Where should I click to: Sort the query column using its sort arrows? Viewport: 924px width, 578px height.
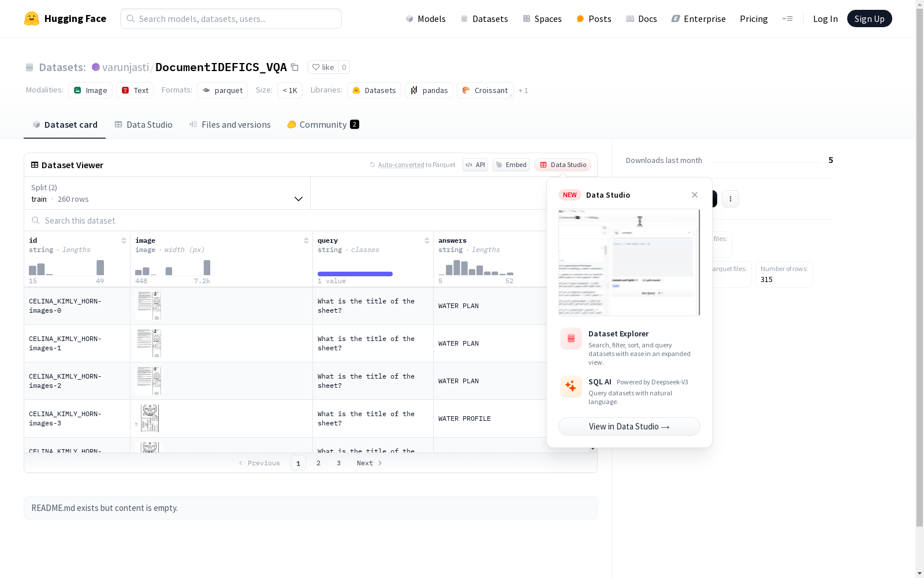click(427, 240)
